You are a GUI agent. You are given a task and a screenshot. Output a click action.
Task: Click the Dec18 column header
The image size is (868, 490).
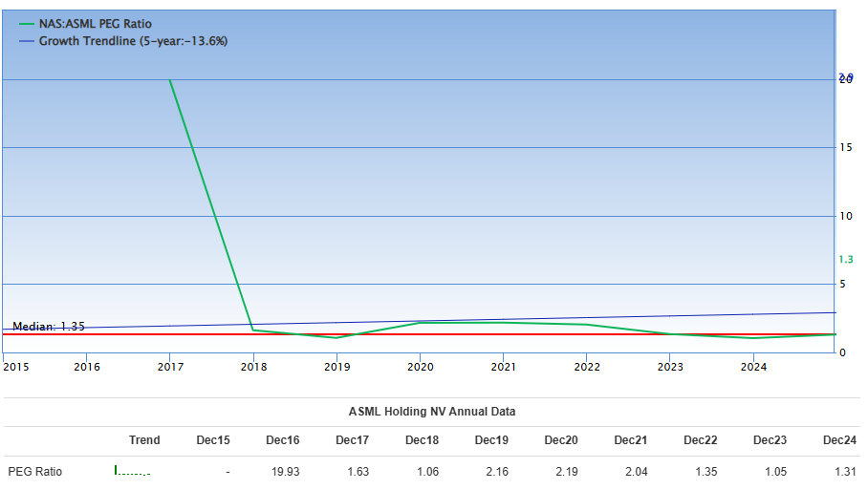(x=422, y=440)
